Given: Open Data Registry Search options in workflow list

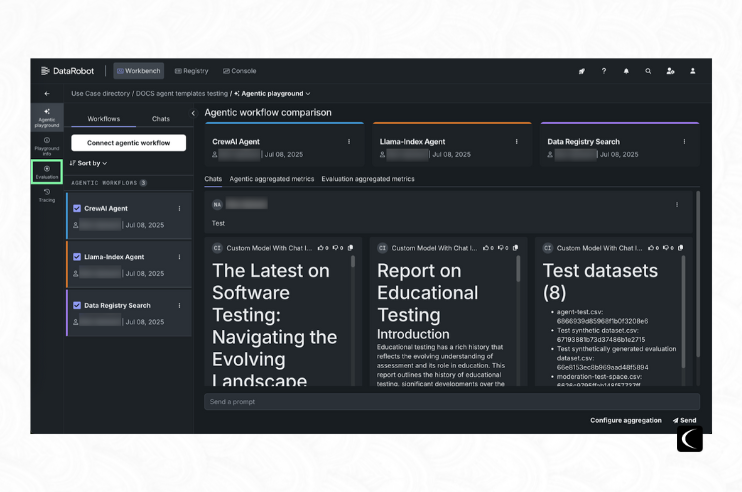Looking at the screenshot, I should (179, 306).
